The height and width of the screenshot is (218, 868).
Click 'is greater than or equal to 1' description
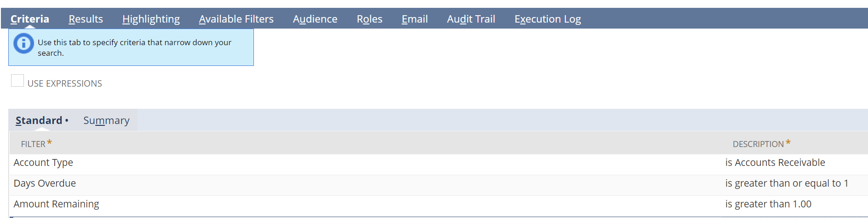[x=787, y=183]
